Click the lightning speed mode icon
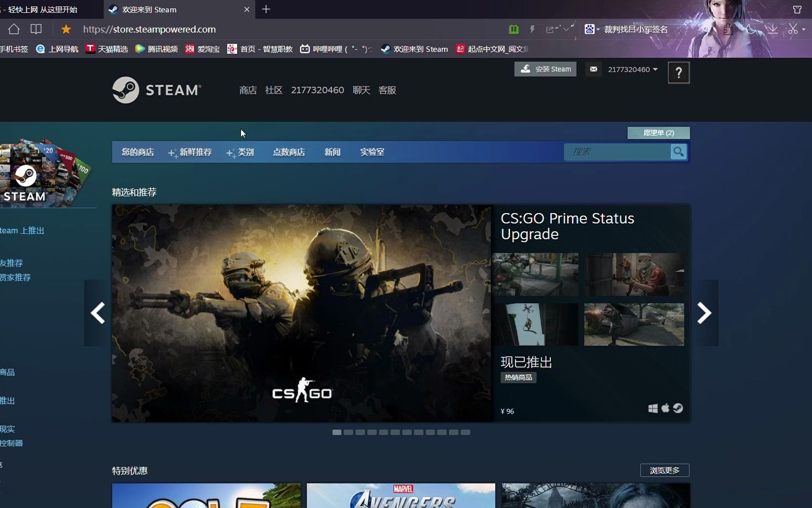Screen dimensions: 812x508 coord(532,30)
